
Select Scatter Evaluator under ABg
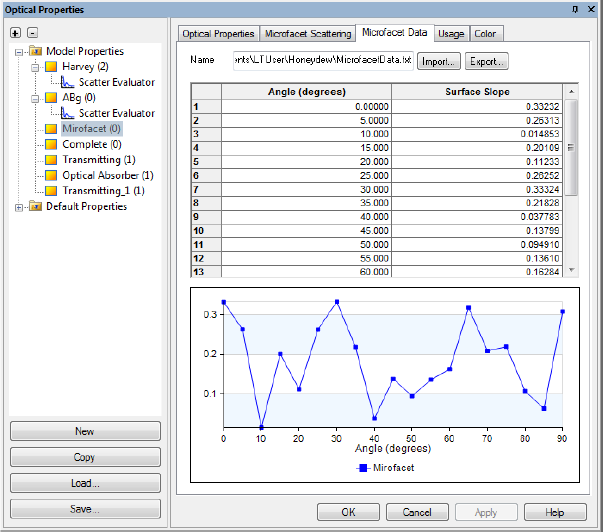pyautogui.click(x=117, y=113)
